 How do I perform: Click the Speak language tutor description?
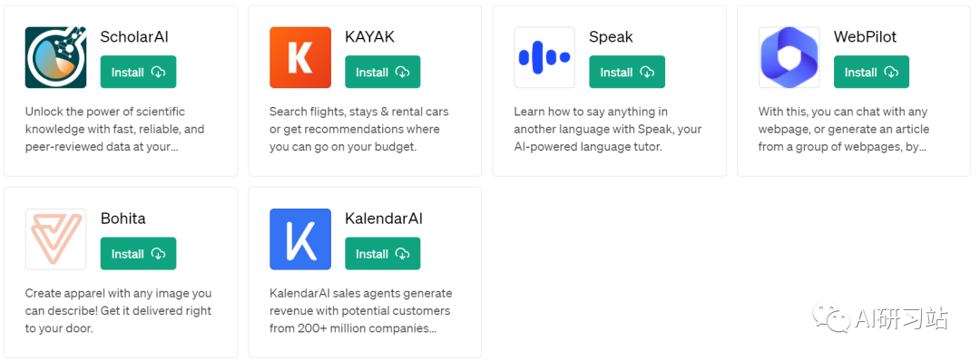[x=607, y=130]
